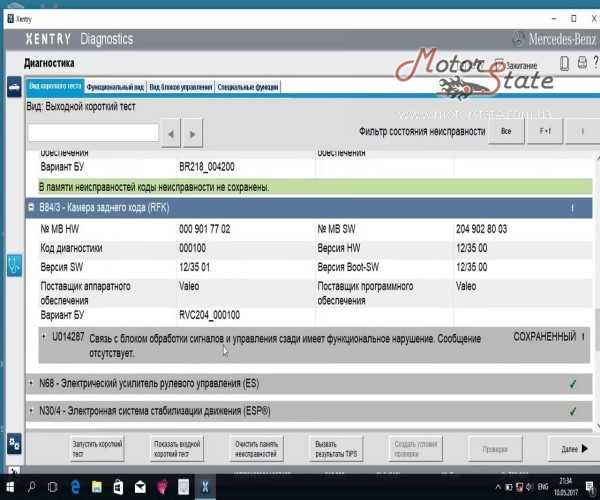Show hidden tray icons chevron
Image resolution: width=600 pixels, height=500 pixels.
pyautogui.click(x=498, y=487)
